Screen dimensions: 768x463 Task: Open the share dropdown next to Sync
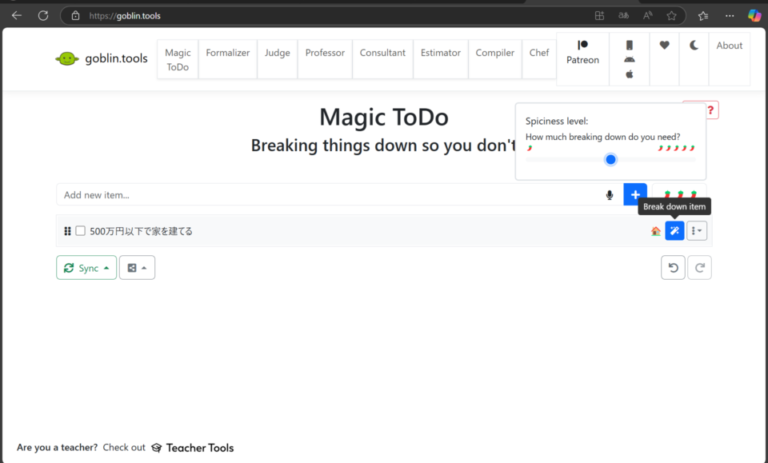click(x=137, y=268)
